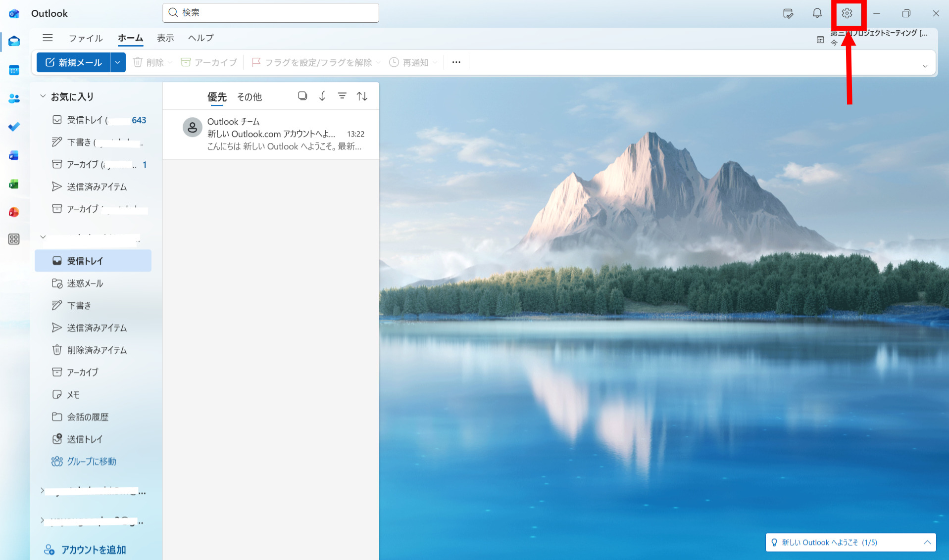The image size is (949, 560).
Task: Select グループに移動 in the folder list
Action: (92, 461)
